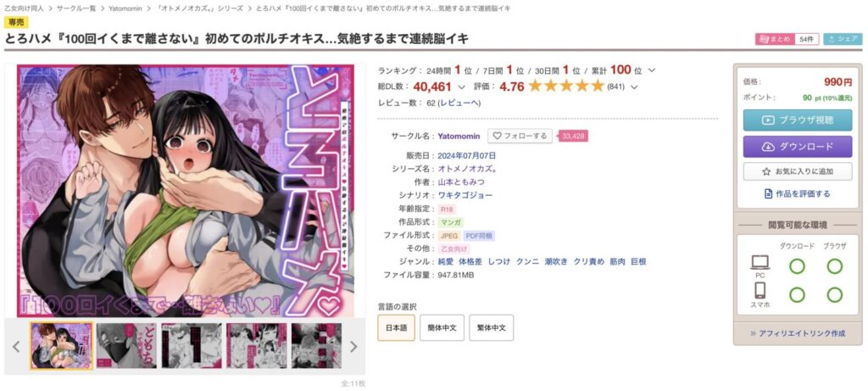The width and height of the screenshot is (868, 391).
Task: Select 日本語 language option
Action: click(397, 327)
